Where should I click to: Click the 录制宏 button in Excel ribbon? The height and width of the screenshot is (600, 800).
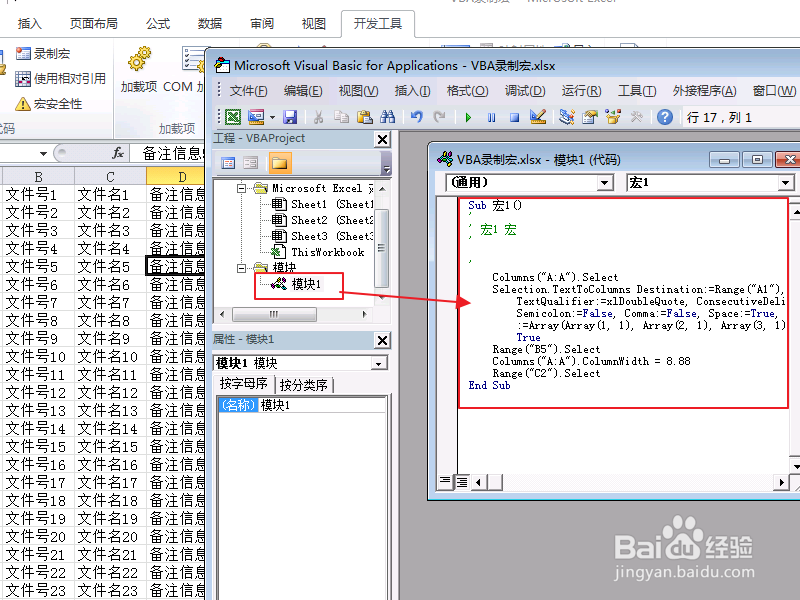tap(43, 53)
